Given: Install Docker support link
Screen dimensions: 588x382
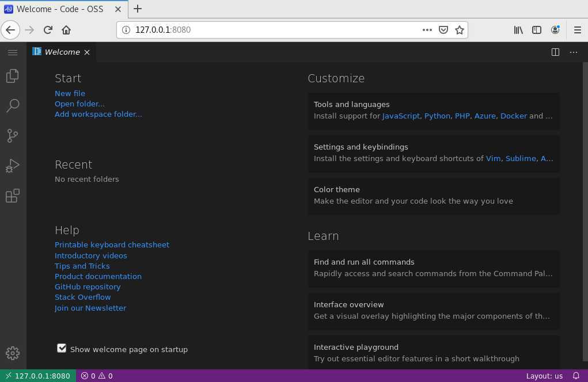Looking at the screenshot, I should [x=514, y=116].
